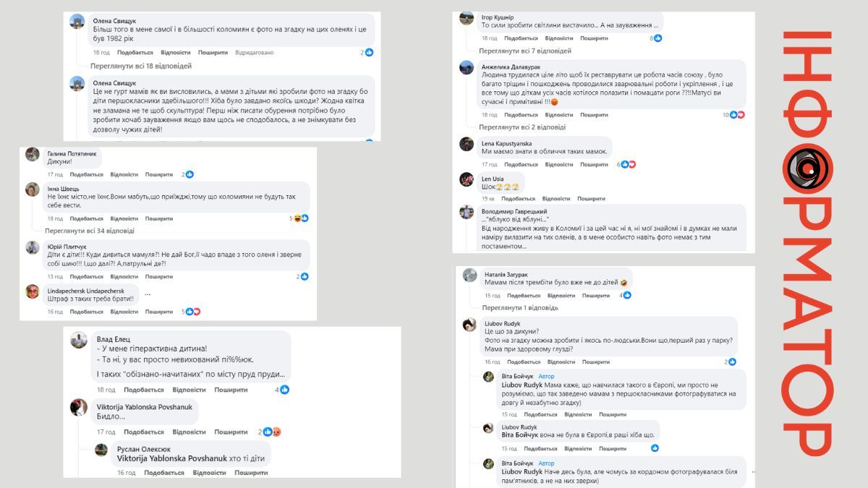Click "Поширити" under Len Usia's comment
The width and height of the screenshot is (868, 488).
[591, 199]
